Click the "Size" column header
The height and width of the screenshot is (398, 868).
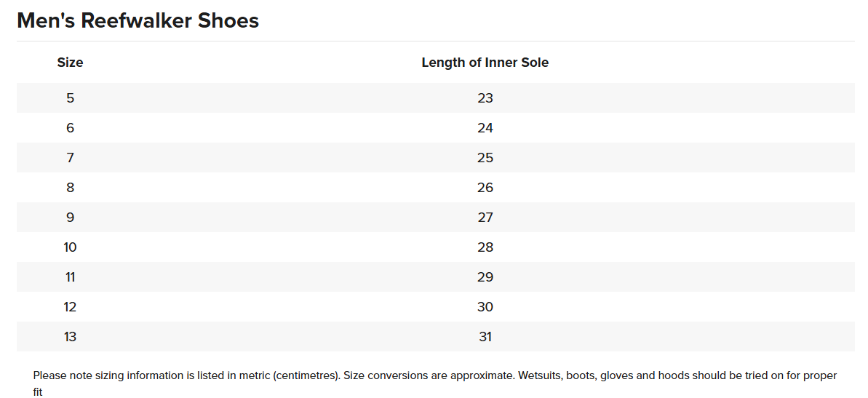pyautogui.click(x=70, y=63)
